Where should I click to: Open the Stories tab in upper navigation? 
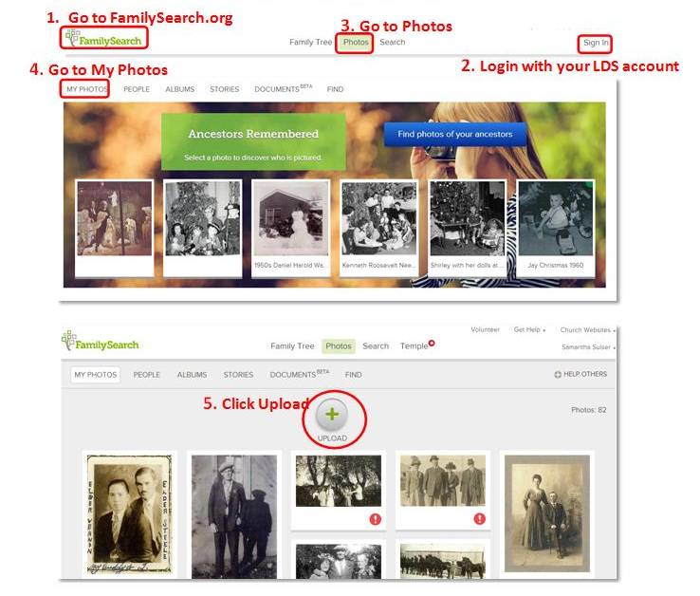[224, 89]
